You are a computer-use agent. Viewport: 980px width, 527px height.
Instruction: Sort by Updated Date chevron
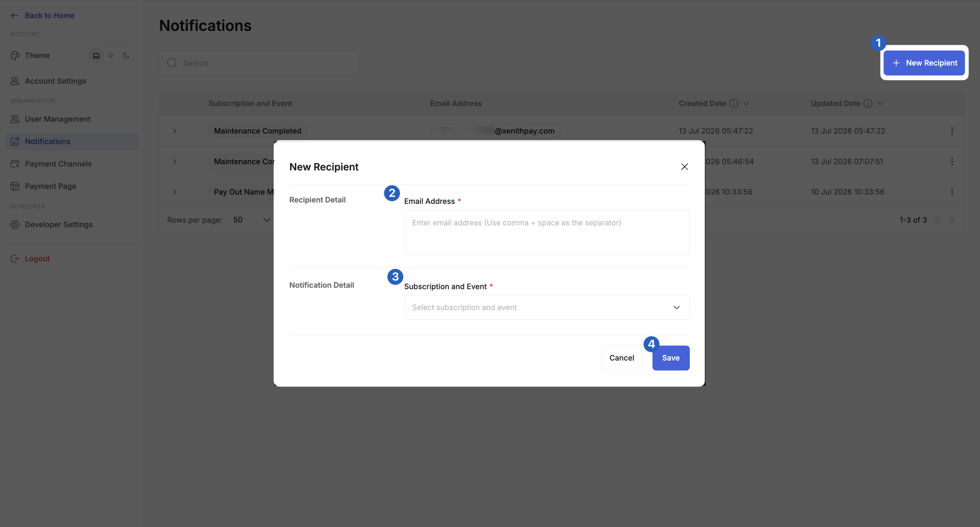coord(880,104)
